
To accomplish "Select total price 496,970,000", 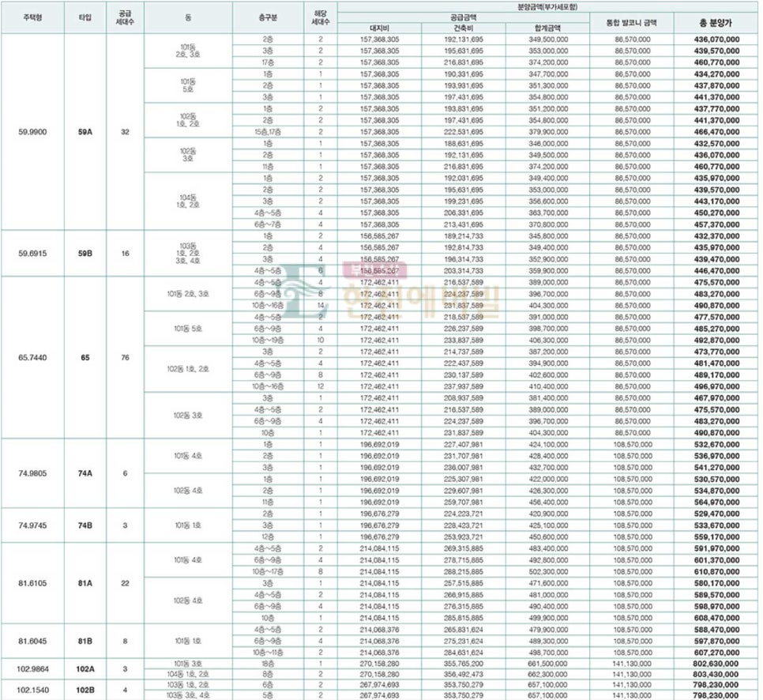I will [716, 386].
